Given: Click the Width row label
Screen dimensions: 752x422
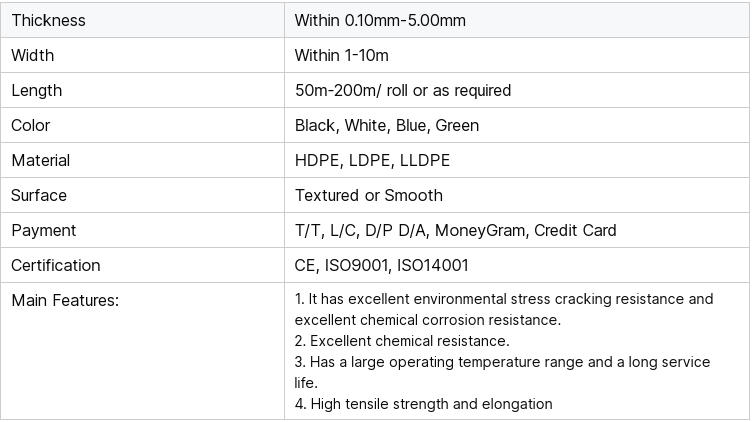Looking at the screenshot, I should (33, 55).
